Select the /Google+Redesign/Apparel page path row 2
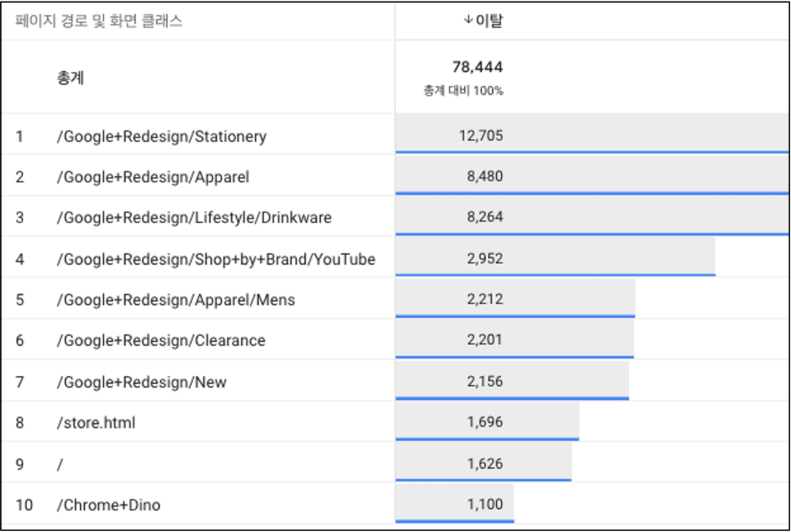Viewport: 791px width, 532px height. click(x=153, y=178)
